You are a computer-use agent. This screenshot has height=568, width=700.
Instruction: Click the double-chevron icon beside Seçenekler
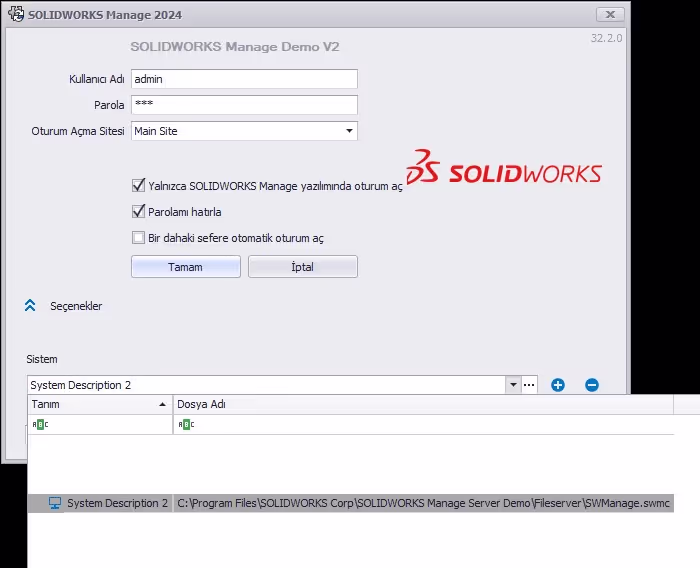pos(30,305)
